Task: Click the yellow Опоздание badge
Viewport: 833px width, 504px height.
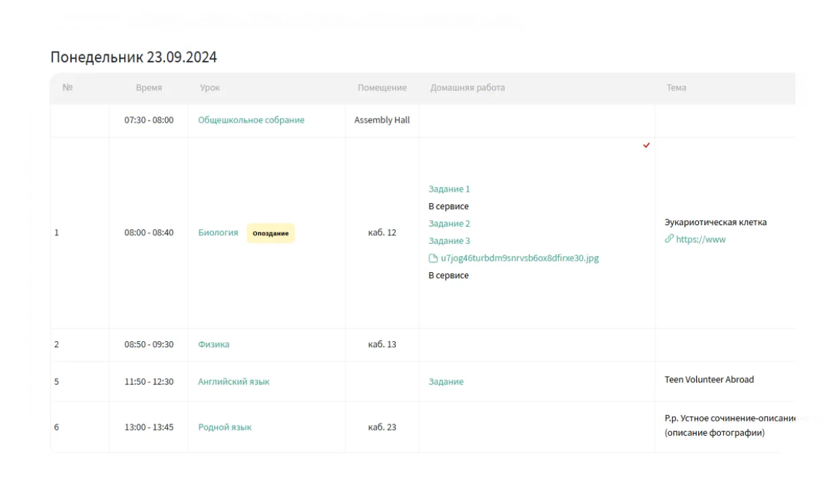Action: [271, 233]
